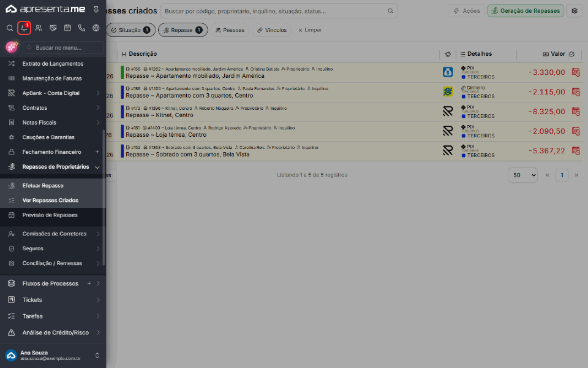588x368 pixels.
Task: Focus the search field for código, proprietário, inquilino
Action: (279, 11)
